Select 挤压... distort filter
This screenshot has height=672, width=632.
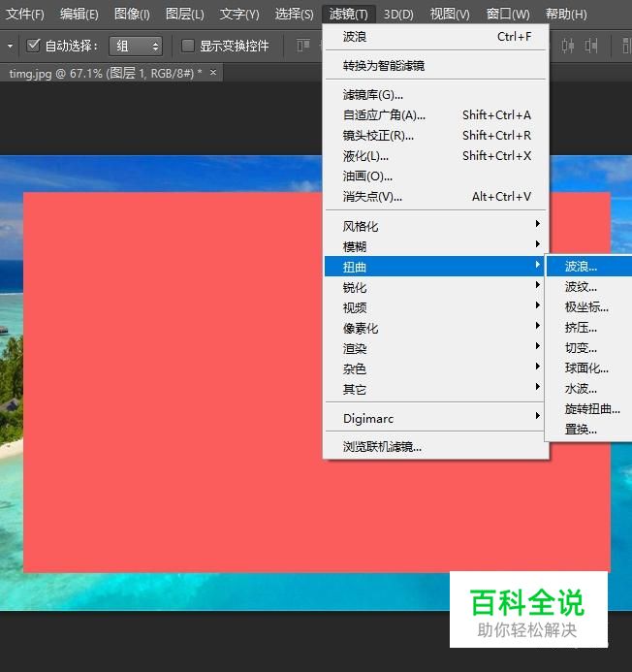click(x=589, y=328)
